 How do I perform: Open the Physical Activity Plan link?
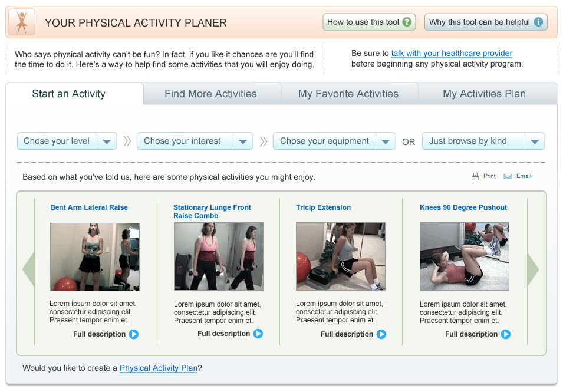[x=159, y=368]
